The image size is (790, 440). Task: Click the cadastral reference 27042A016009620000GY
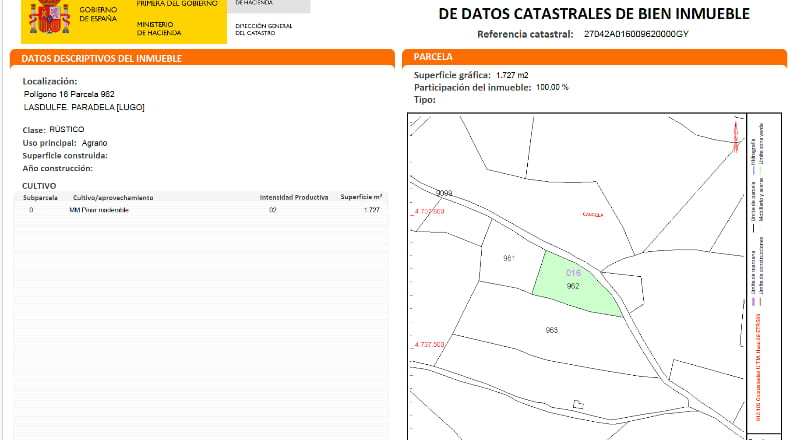636,34
